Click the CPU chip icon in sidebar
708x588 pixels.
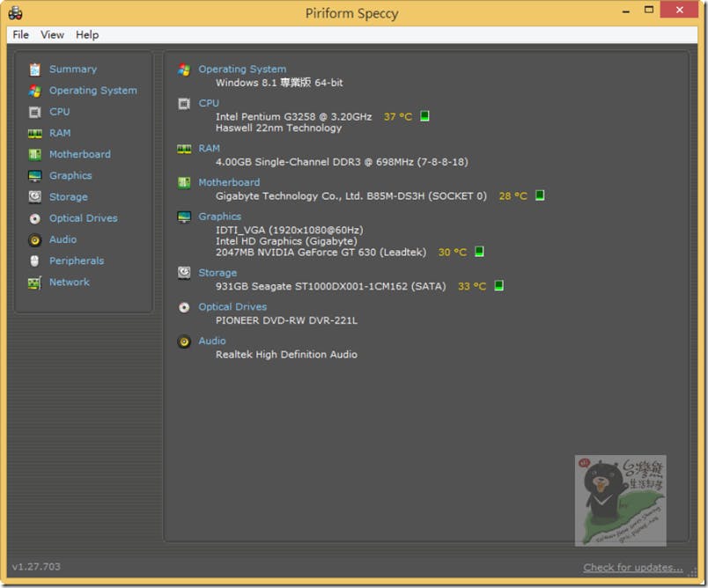click(34, 112)
